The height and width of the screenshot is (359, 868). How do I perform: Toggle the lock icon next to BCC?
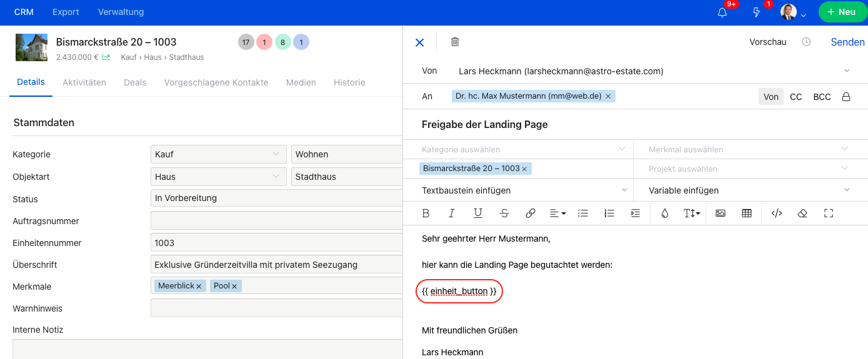[x=846, y=97]
